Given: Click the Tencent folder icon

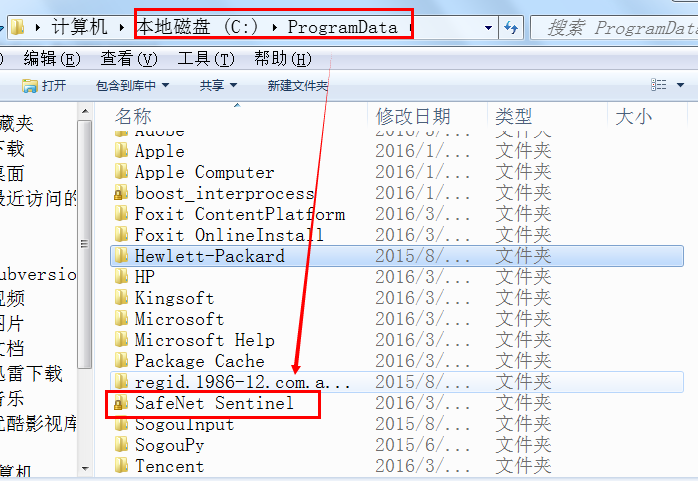Looking at the screenshot, I should (x=121, y=466).
